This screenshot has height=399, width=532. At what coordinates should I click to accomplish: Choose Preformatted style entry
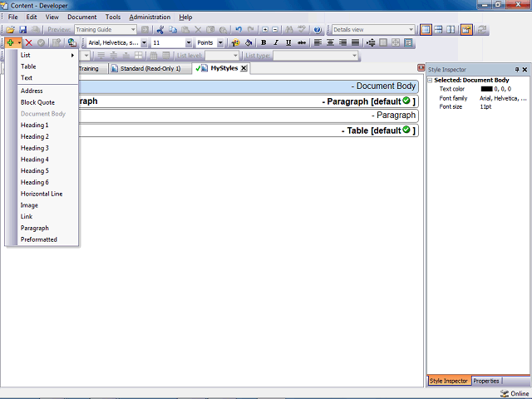48,239
